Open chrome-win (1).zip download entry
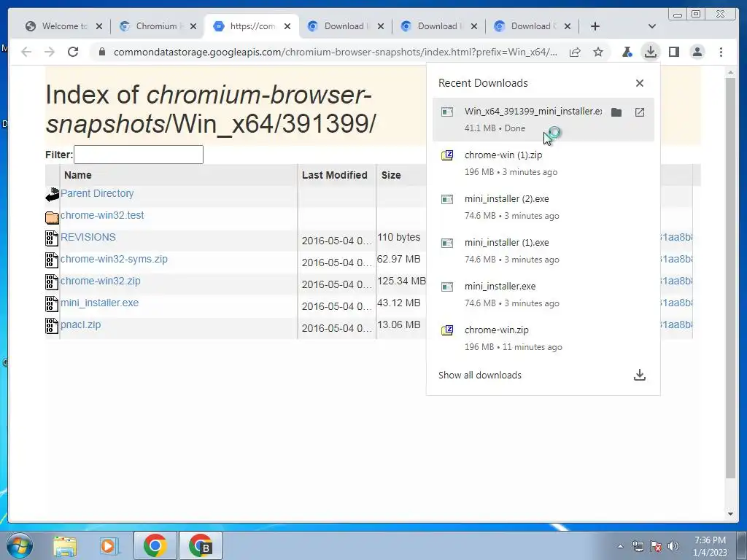The width and height of the screenshot is (747, 560). tap(543, 163)
